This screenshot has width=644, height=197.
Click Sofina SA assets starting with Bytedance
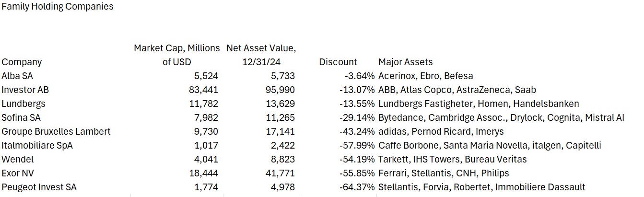coord(501,117)
